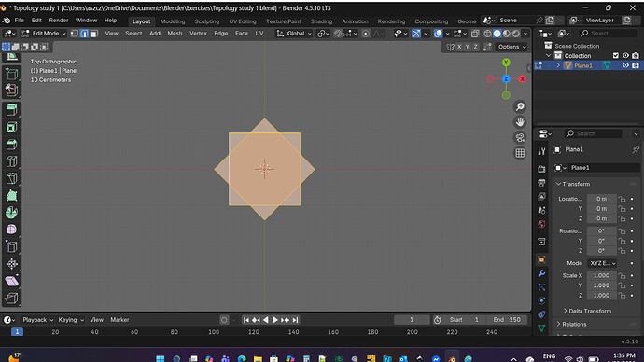644x362 pixels.
Task: Open the Modifiers wrench tab
Action: tap(541, 273)
